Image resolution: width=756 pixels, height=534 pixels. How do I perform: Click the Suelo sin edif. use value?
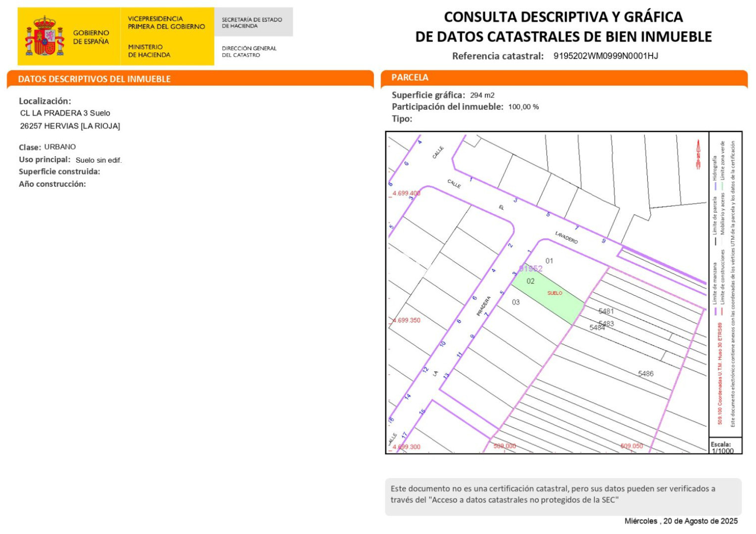coord(98,160)
